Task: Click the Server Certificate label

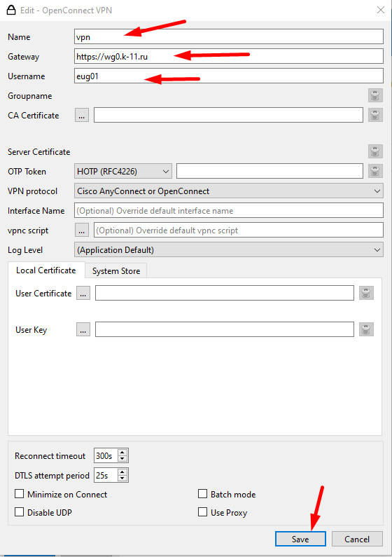Action: coord(39,151)
